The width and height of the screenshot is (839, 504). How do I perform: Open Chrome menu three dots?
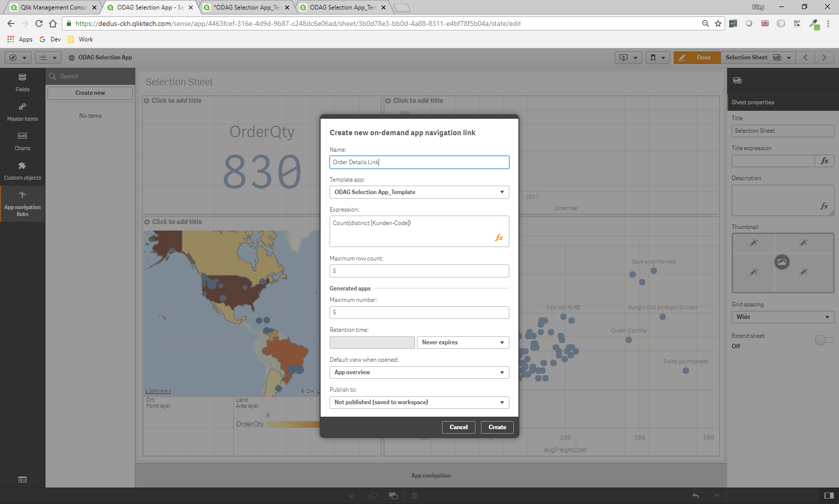[829, 23]
